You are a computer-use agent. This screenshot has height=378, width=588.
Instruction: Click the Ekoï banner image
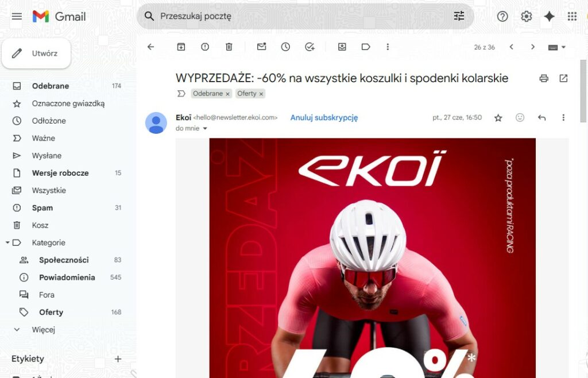372,258
